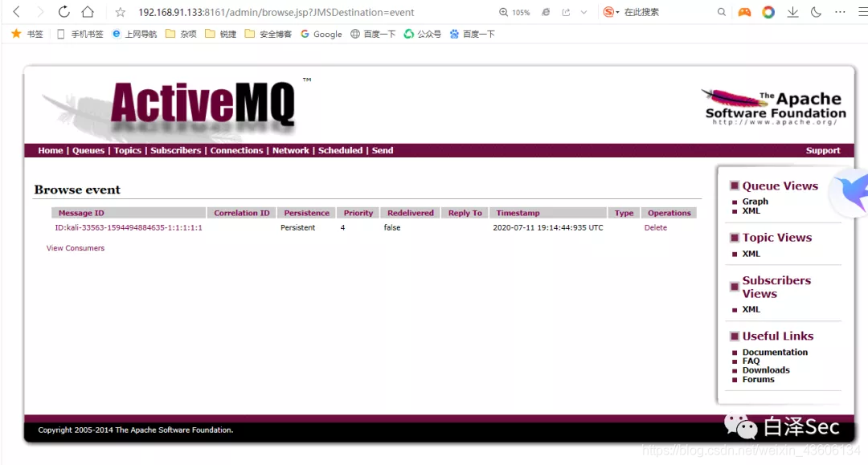Open XML under Queue Views
Viewport: 868px width, 465px height.
coord(751,210)
